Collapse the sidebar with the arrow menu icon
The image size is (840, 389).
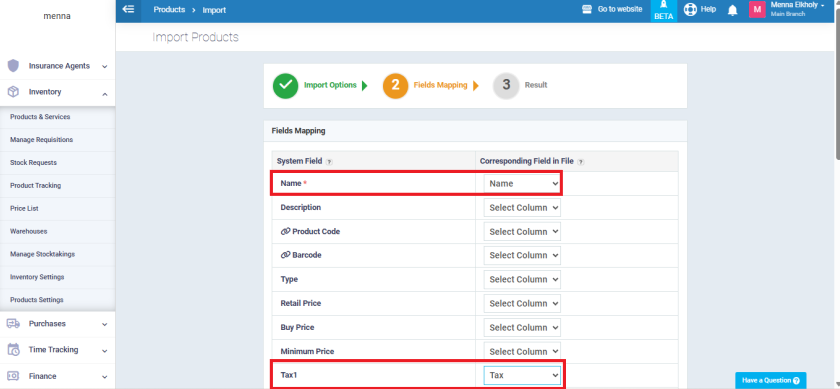click(128, 10)
